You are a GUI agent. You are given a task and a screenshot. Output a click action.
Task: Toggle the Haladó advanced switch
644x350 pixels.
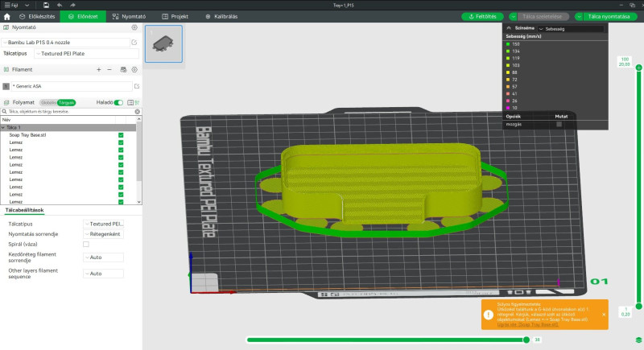click(118, 102)
